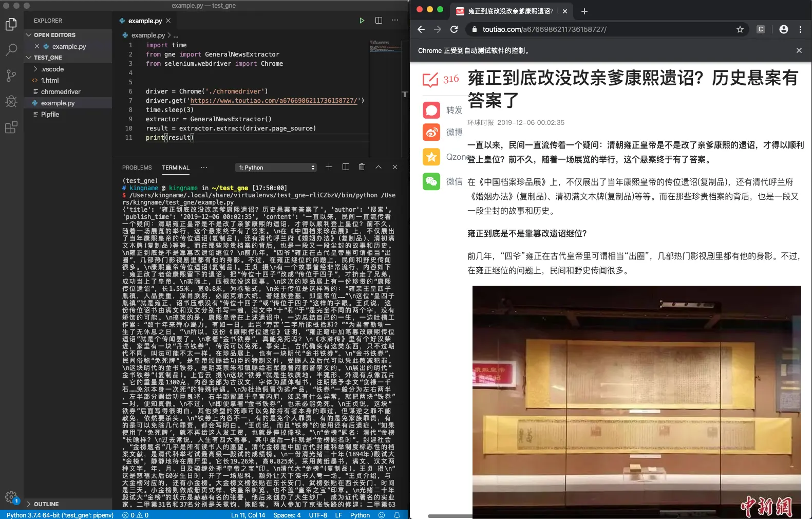Select the example.py editor tab
This screenshot has width=812, height=519.
pos(144,21)
